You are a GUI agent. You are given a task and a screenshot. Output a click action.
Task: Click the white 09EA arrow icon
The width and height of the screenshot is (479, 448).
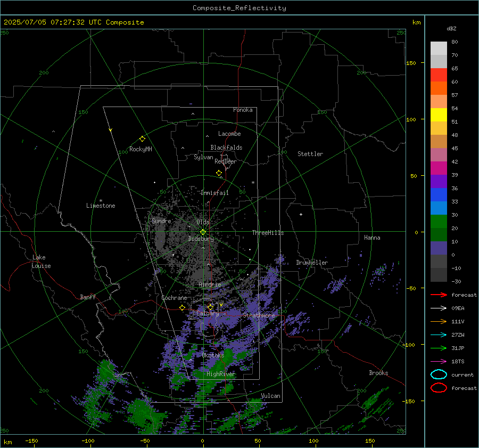(439, 308)
